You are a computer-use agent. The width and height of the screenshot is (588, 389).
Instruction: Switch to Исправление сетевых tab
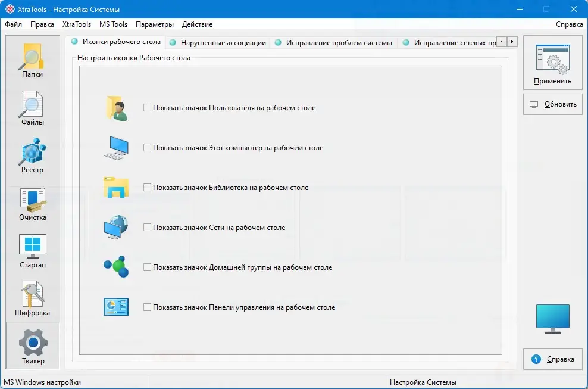tap(449, 43)
